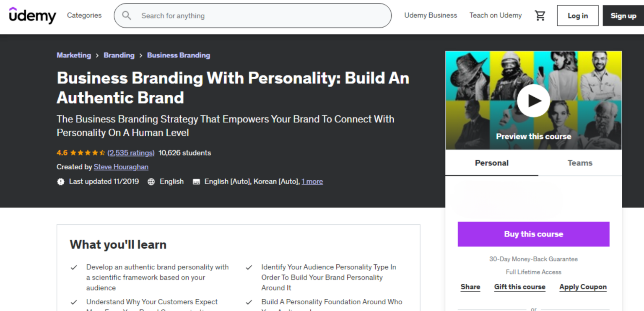The height and width of the screenshot is (311, 644).
Task: Go to the Branding breadcrumb
Action: pos(119,55)
